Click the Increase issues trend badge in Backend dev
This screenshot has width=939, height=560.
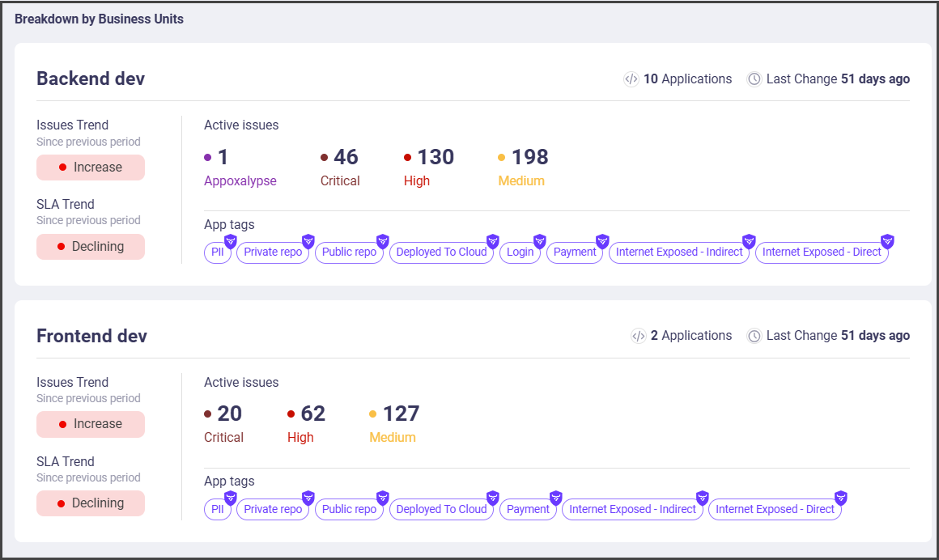(91, 168)
